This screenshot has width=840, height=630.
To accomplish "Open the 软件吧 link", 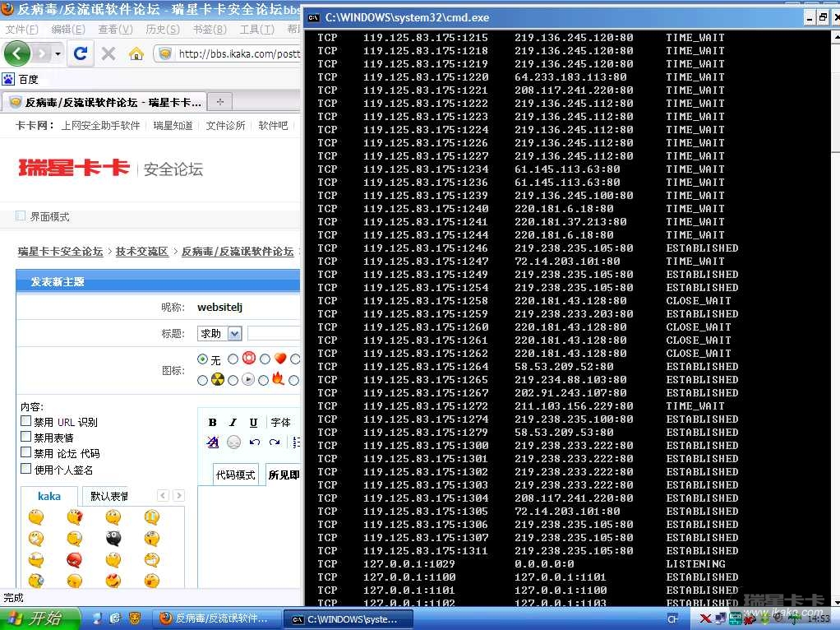I will point(273,126).
